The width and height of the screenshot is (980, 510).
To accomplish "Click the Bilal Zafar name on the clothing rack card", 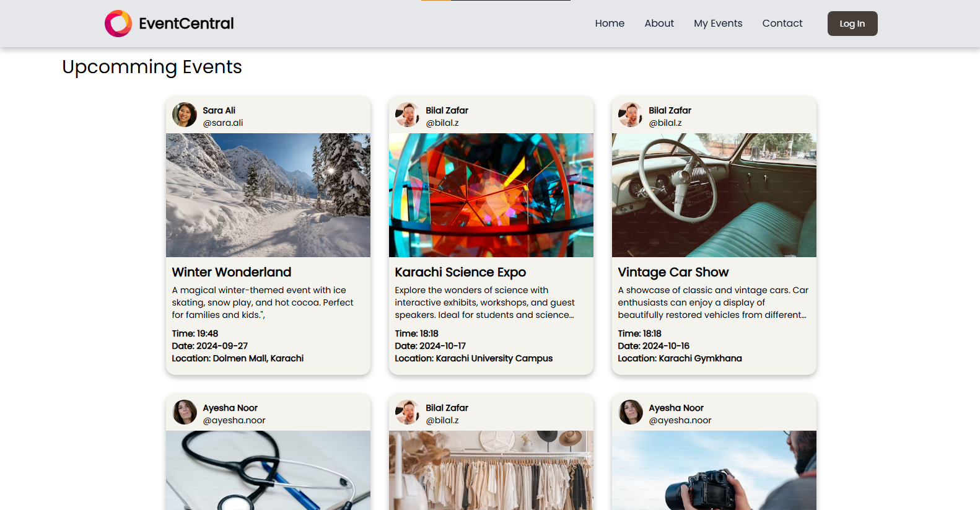I will click(447, 408).
